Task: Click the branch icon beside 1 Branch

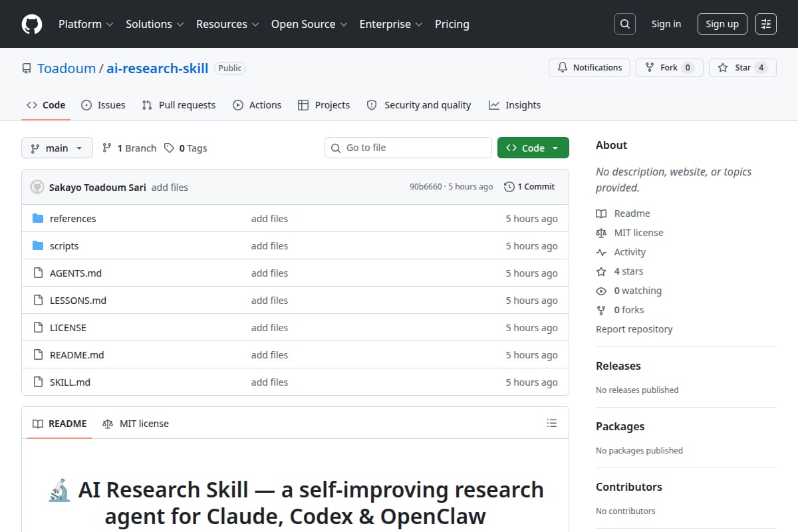Action: [x=107, y=148]
